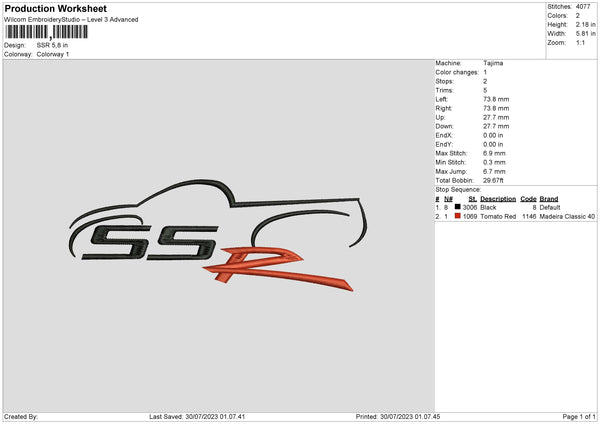Click the Stops value row
600x424 pixels.
(461, 82)
